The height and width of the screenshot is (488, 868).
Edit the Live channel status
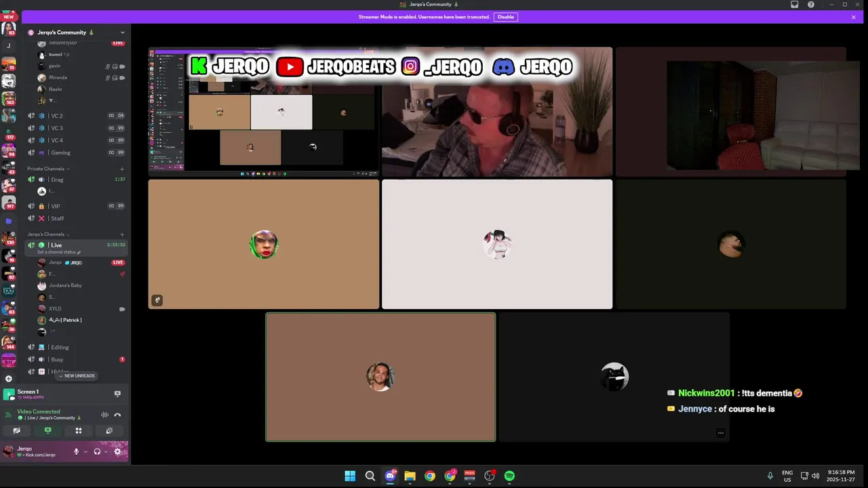pyautogui.click(x=59, y=252)
